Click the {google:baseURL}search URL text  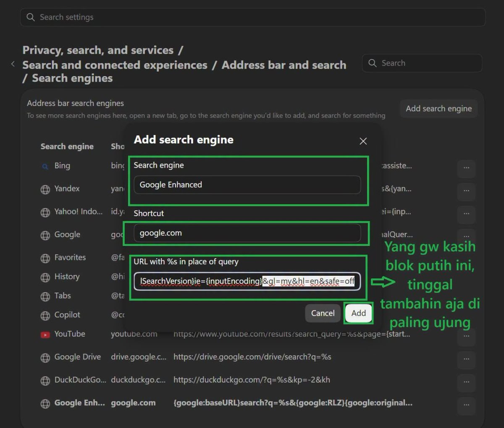tap(293, 403)
